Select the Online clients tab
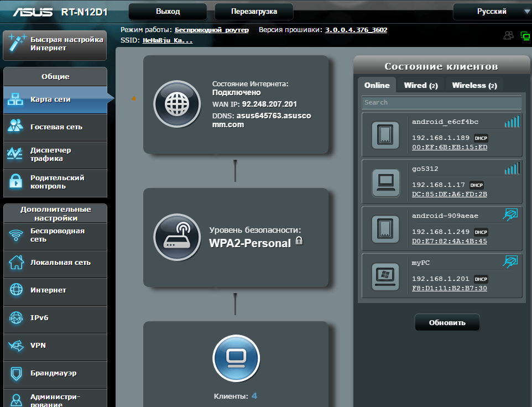This screenshot has width=532, height=407. coord(377,85)
